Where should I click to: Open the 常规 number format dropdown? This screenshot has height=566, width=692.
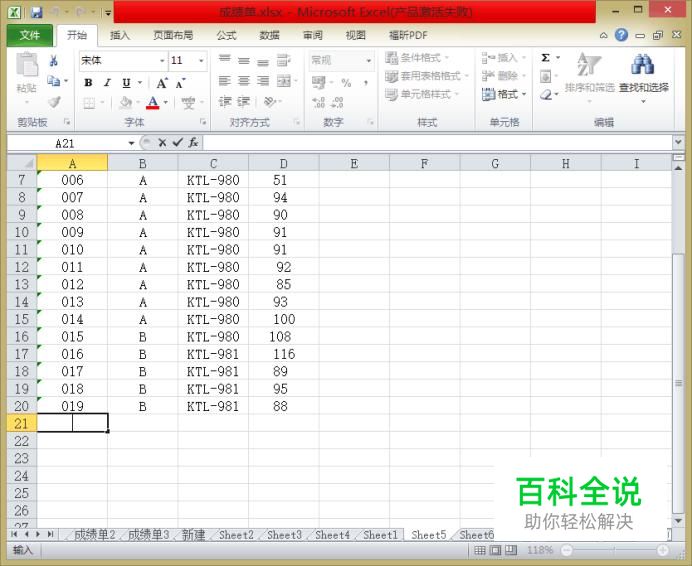368,60
